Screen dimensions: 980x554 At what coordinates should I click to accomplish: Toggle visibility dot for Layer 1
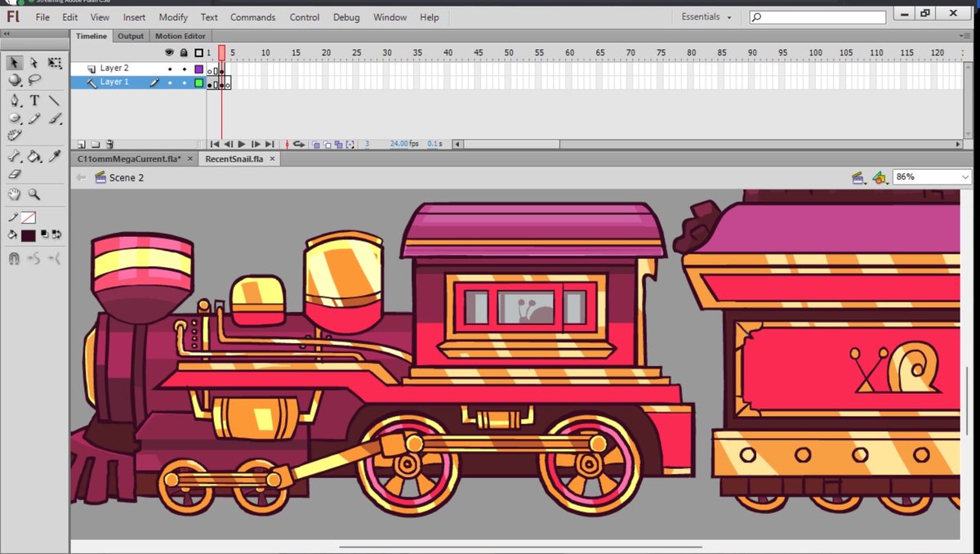coord(170,83)
